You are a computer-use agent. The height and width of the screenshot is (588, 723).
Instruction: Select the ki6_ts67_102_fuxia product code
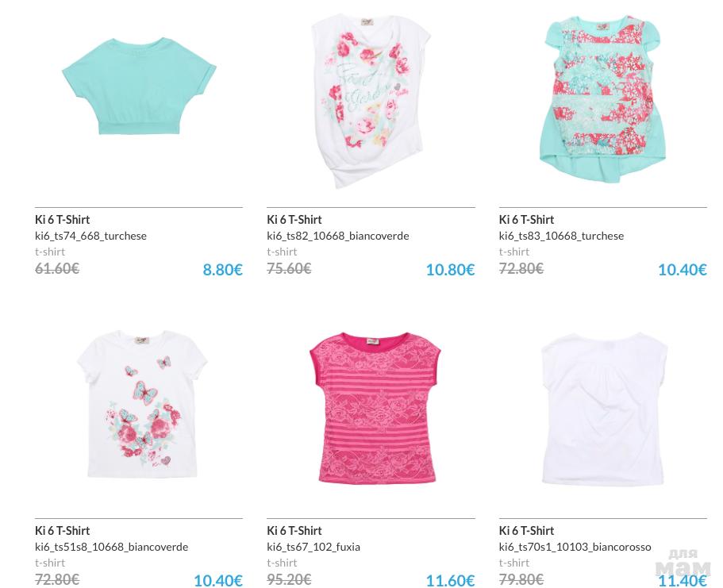[x=313, y=547]
